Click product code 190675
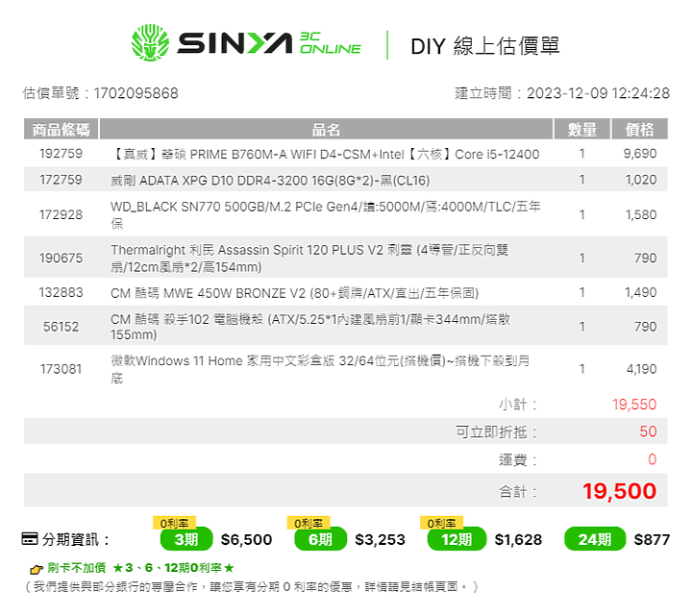Viewport: 692px width, 616px height. click(x=61, y=259)
